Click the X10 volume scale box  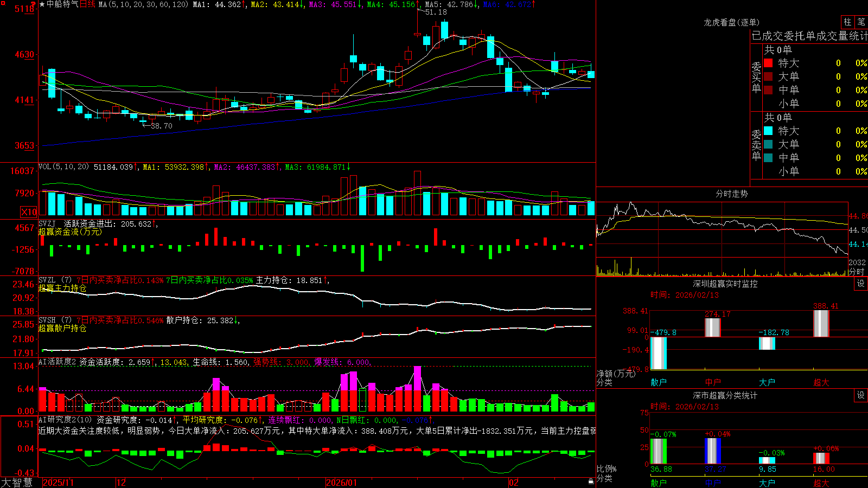click(29, 212)
